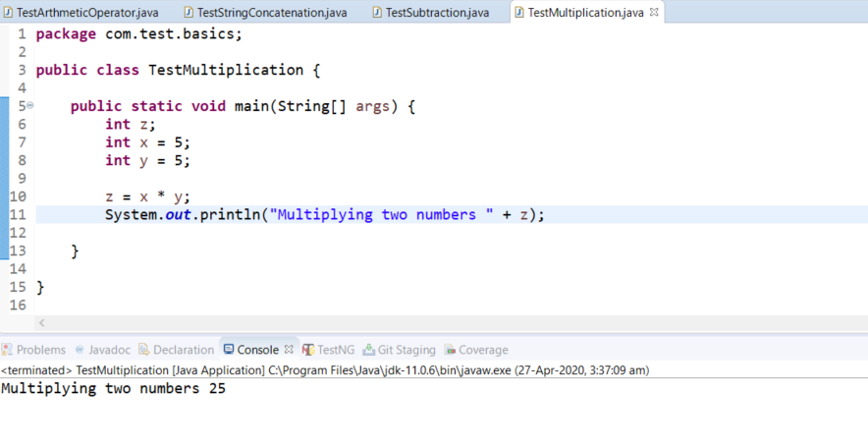This screenshot has width=868, height=448.
Task: Click the Java file icon on TestSubtraction tab
Action: coord(377,13)
